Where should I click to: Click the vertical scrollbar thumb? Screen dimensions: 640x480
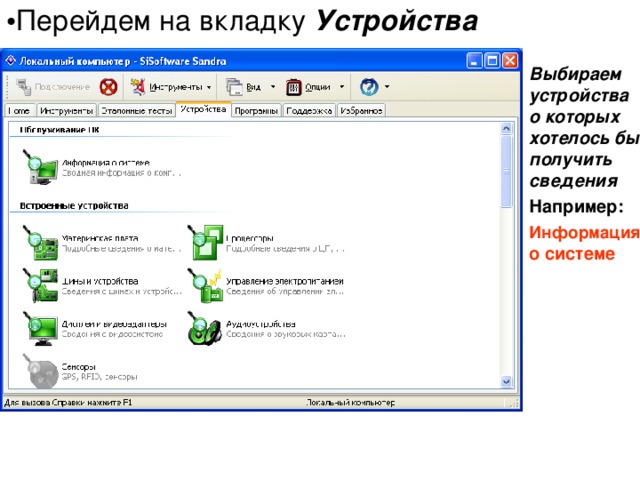(506, 171)
